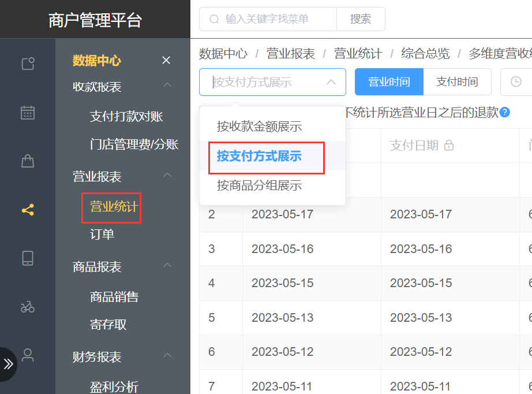Click the calendar icon in the left sidebar
The image size is (532, 394).
[28, 113]
